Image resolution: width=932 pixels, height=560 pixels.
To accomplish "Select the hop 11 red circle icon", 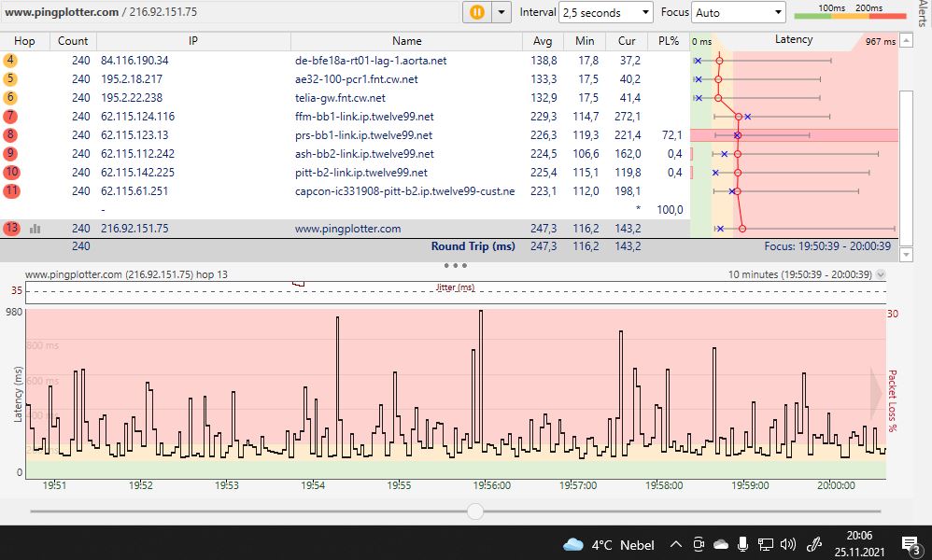I will [11, 191].
